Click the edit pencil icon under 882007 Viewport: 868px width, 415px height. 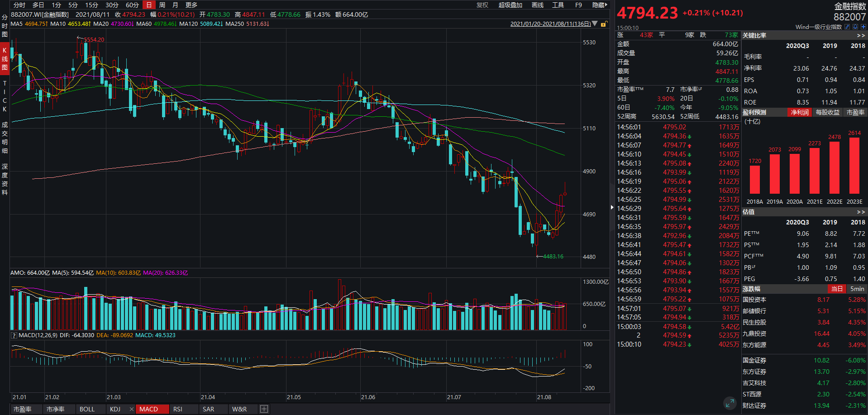click(x=847, y=27)
